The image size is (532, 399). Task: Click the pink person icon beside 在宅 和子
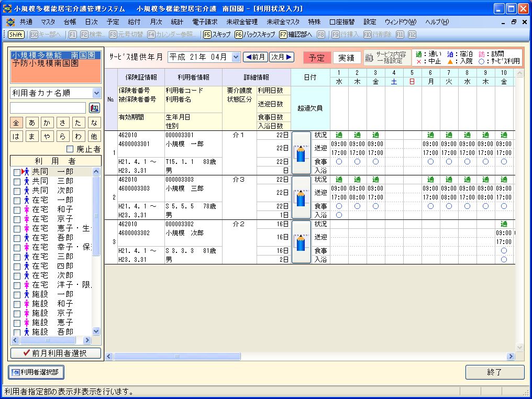pos(26,209)
